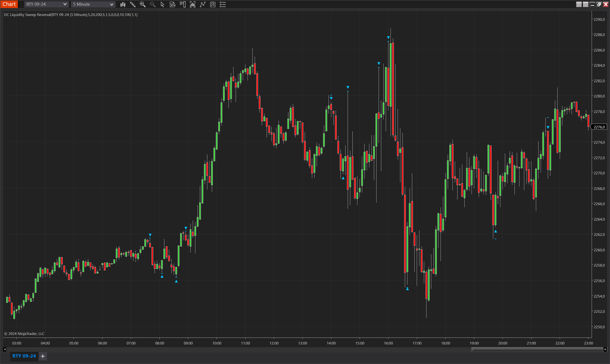Open the 5 Minute interval dropdown
The image size is (610, 364).
coord(93,4)
